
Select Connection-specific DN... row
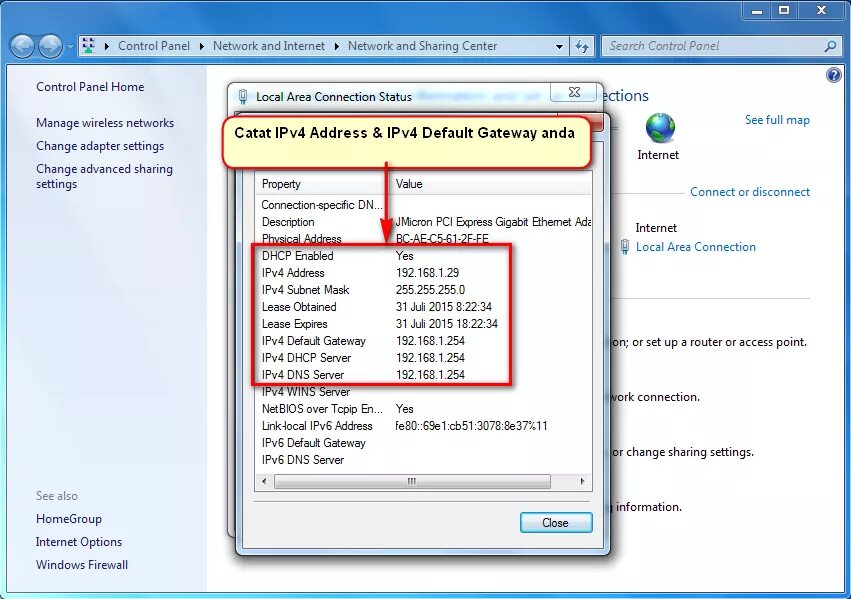click(x=423, y=205)
